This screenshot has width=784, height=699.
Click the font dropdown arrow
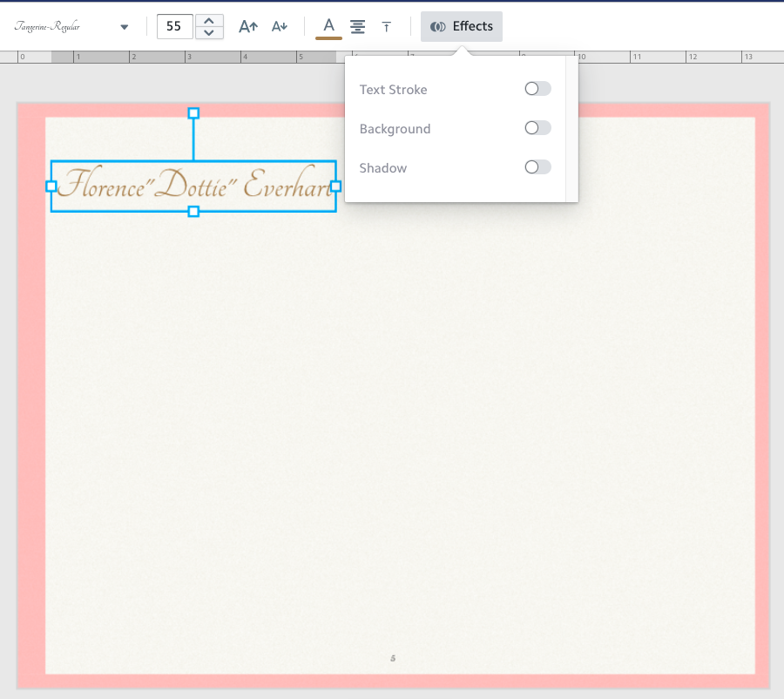pyautogui.click(x=124, y=27)
